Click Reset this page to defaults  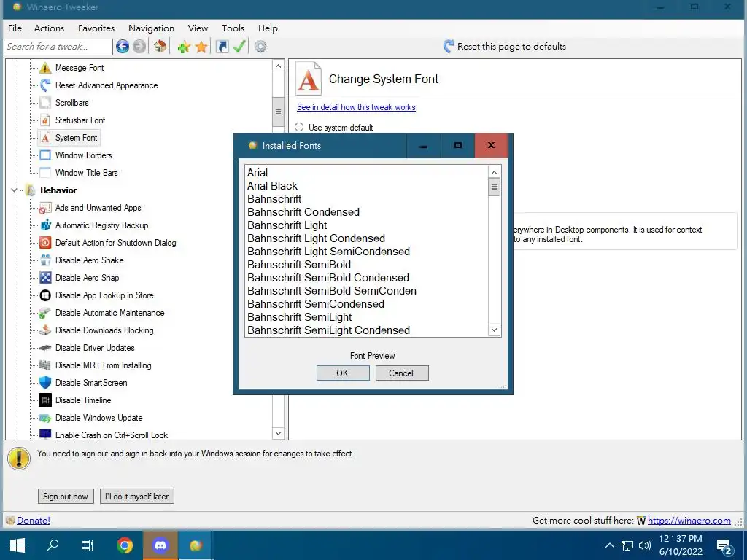coord(511,46)
